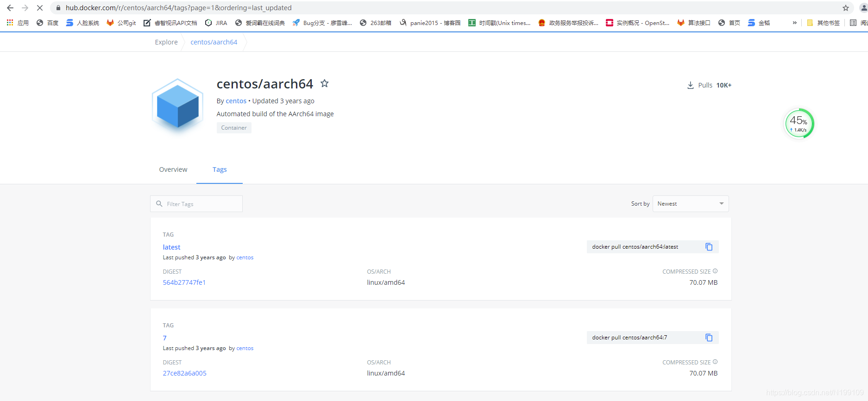Open centos publisher link under title
Image resolution: width=868 pixels, height=401 pixels.
[236, 101]
